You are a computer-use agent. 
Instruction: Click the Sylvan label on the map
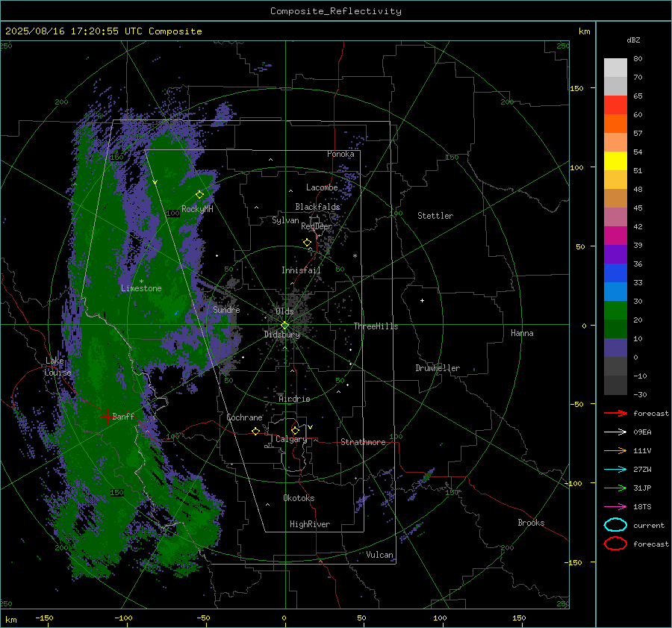pos(285,220)
